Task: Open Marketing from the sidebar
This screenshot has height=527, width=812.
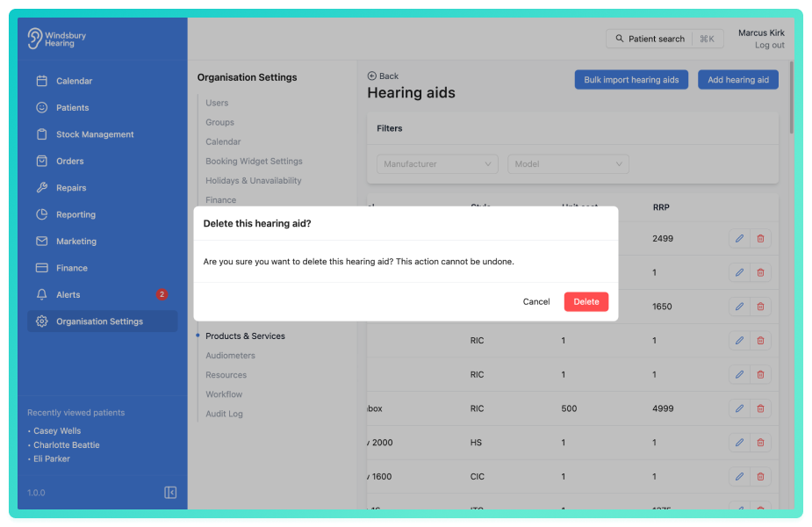Action: pyautogui.click(x=102, y=241)
